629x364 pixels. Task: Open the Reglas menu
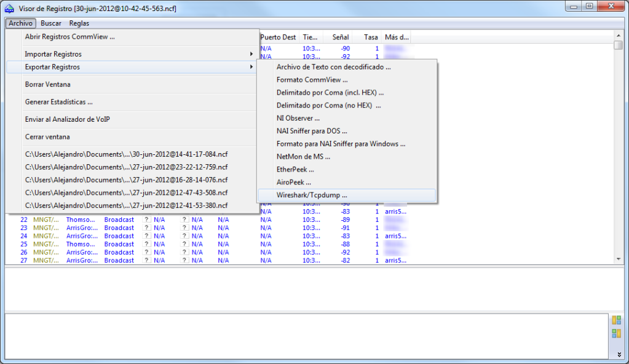tap(79, 23)
